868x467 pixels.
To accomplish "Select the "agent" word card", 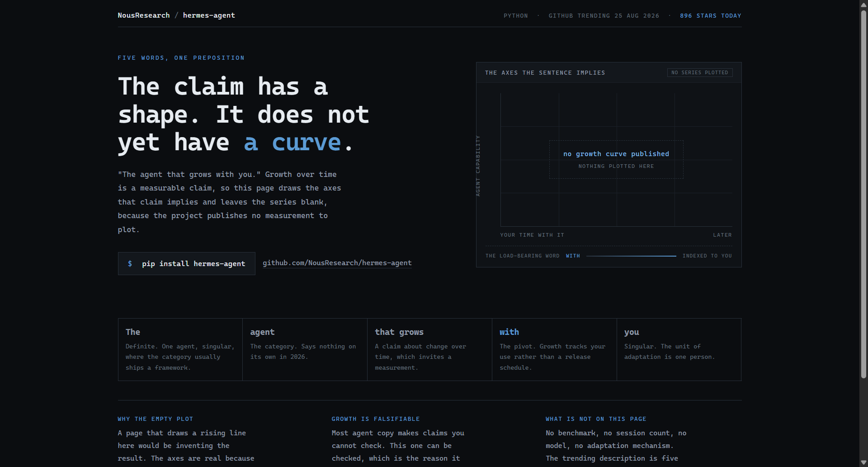I will click(305, 349).
